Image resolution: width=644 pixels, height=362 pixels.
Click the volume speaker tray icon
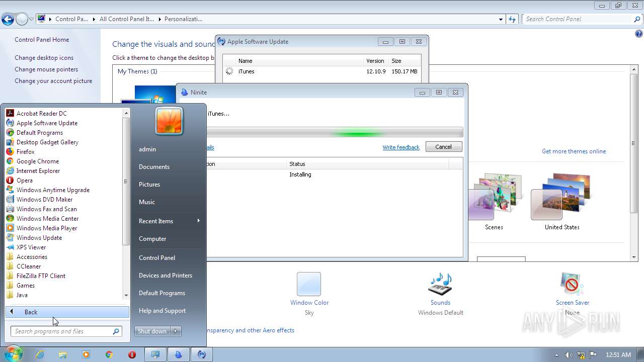pyautogui.click(x=569, y=355)
